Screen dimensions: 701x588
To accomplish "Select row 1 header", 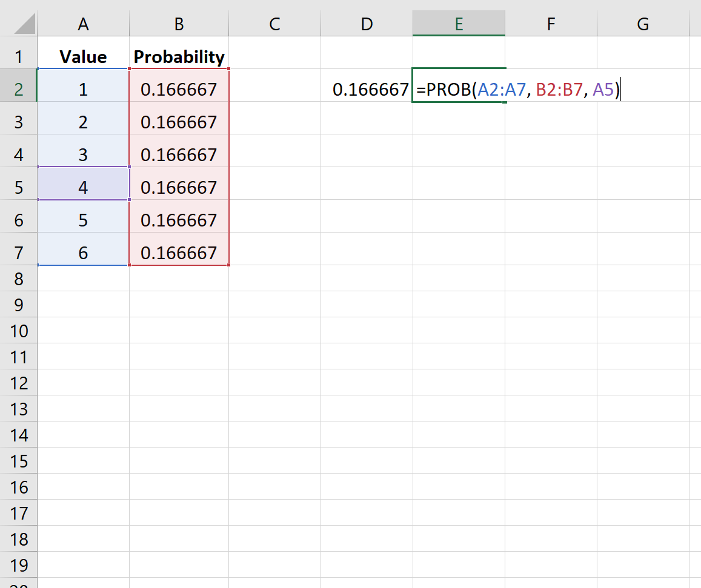I will 18,57.
